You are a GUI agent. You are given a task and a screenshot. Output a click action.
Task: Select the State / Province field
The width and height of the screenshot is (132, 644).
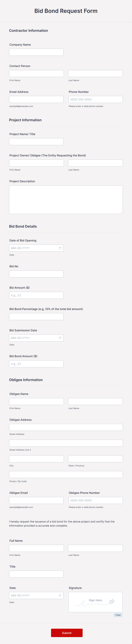[x=95, y=458]
